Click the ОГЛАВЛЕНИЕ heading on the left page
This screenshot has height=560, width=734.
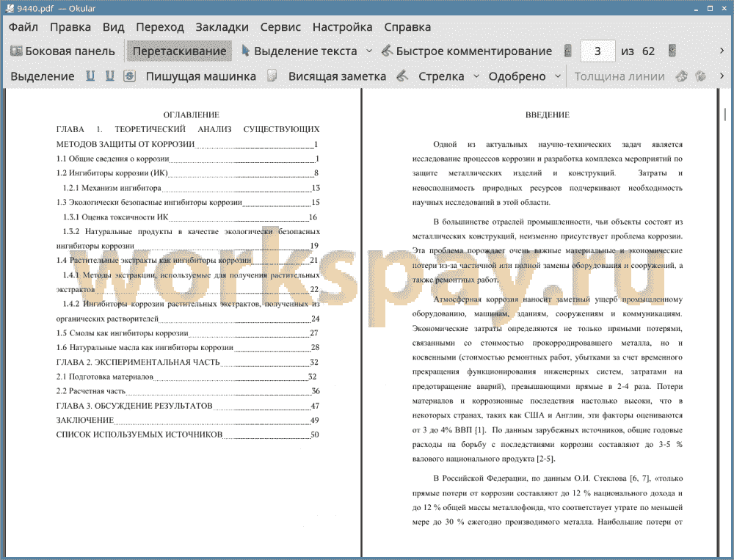pyautogui.click(x=191, y=114)
